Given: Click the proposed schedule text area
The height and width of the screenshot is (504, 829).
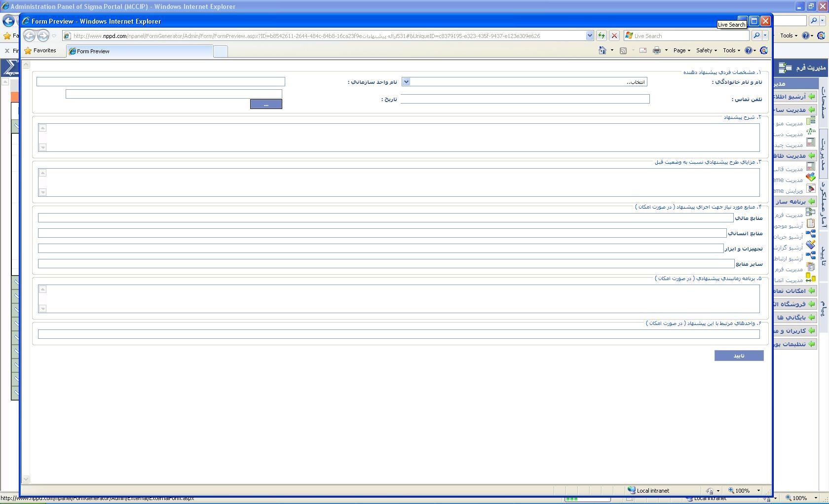Looking at the screenshot, I should (399, 299).
